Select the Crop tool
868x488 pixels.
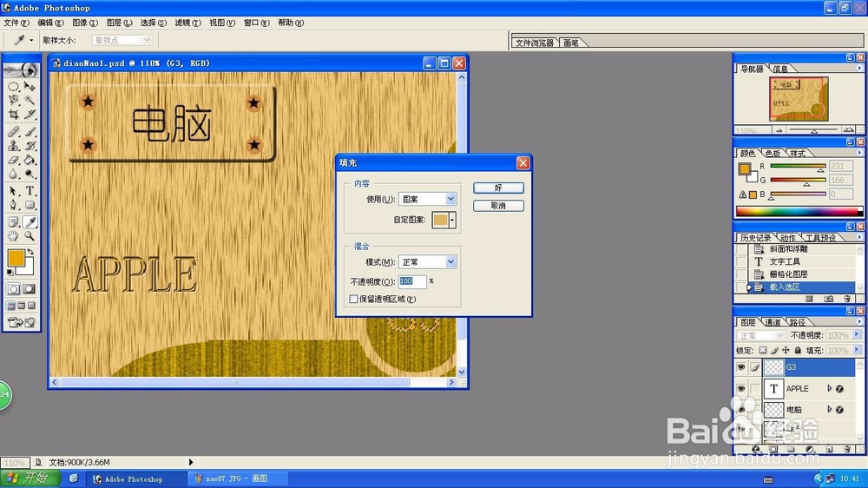tap(13, 115)
